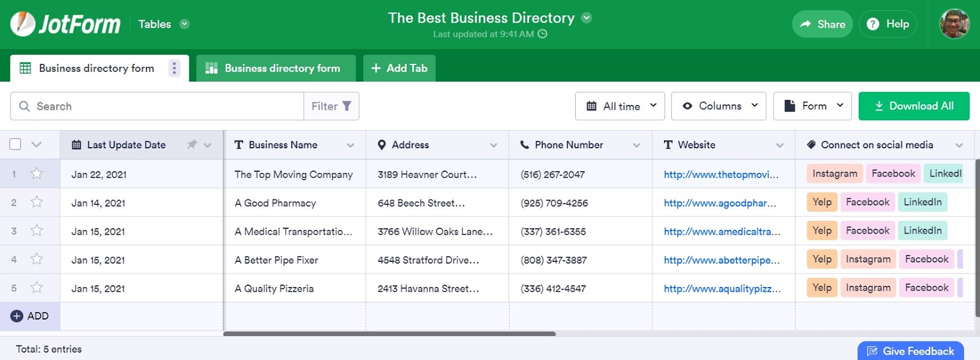Open the Help button
This screenshot has width=980, height=360.
(888, 24)
